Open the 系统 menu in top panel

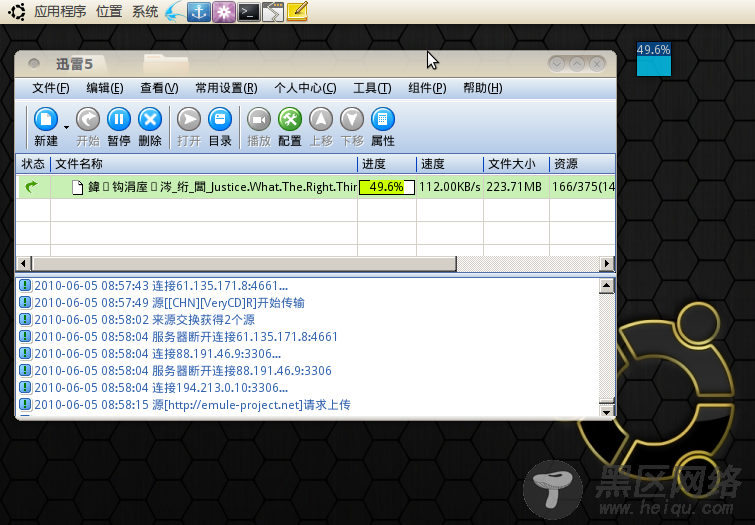145,11
